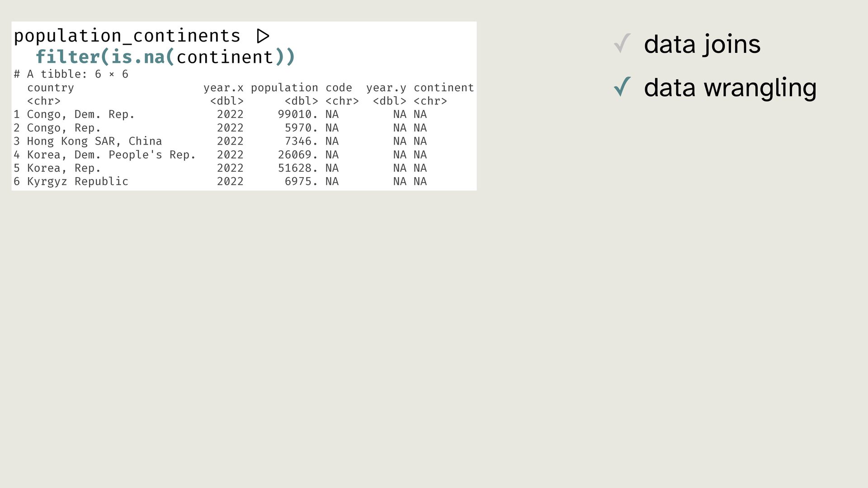Click the 'year.y' column header

point(386,88)
